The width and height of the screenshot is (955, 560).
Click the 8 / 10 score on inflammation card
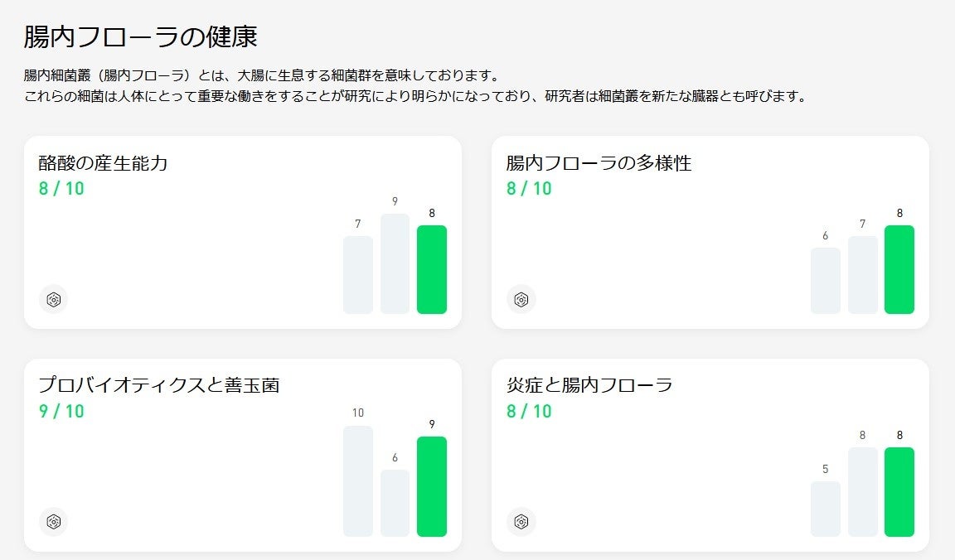tap(529, 411)
